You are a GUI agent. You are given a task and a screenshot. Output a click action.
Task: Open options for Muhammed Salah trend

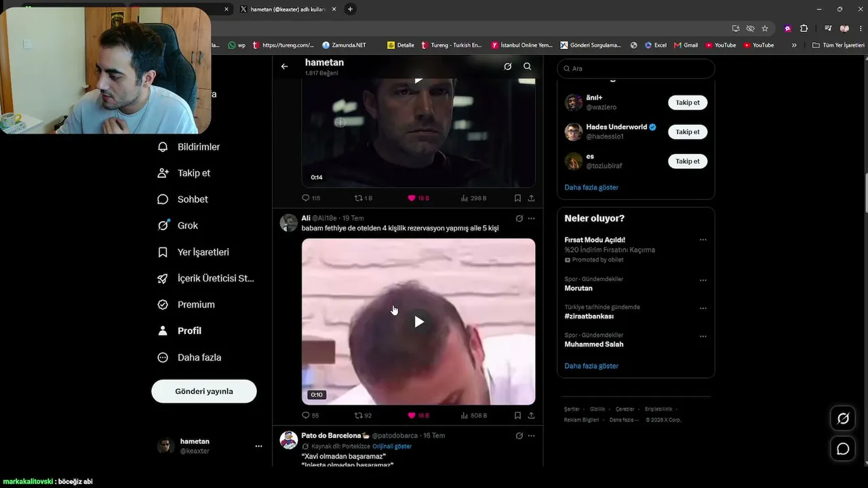(x=703, y=336)
